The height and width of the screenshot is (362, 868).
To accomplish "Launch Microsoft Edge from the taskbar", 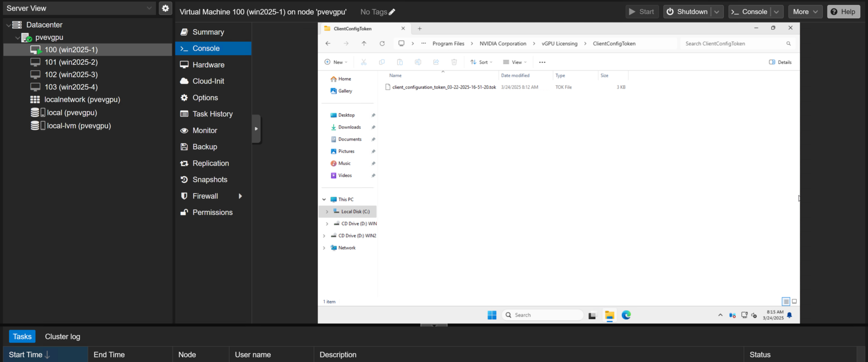I will (x=626, y=315).
